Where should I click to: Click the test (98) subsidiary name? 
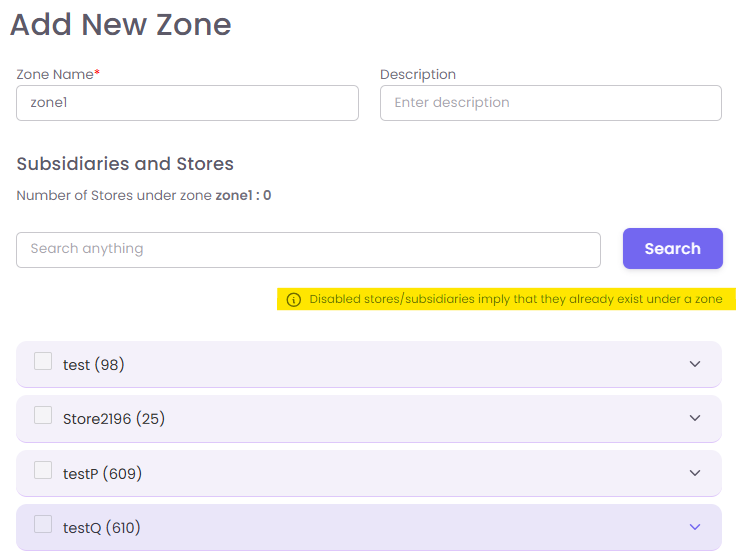click(93, 365)
